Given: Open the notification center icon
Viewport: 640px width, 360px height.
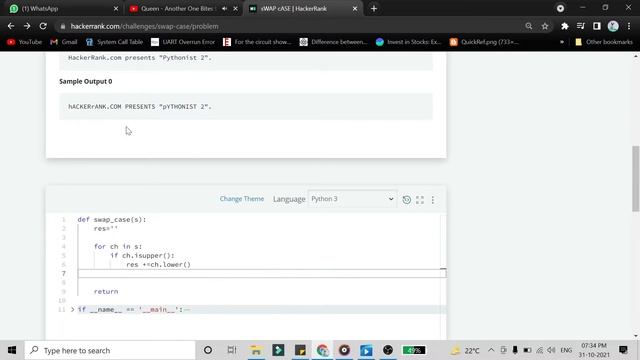Looking at the screenshot, I should (x=623, y=350).
